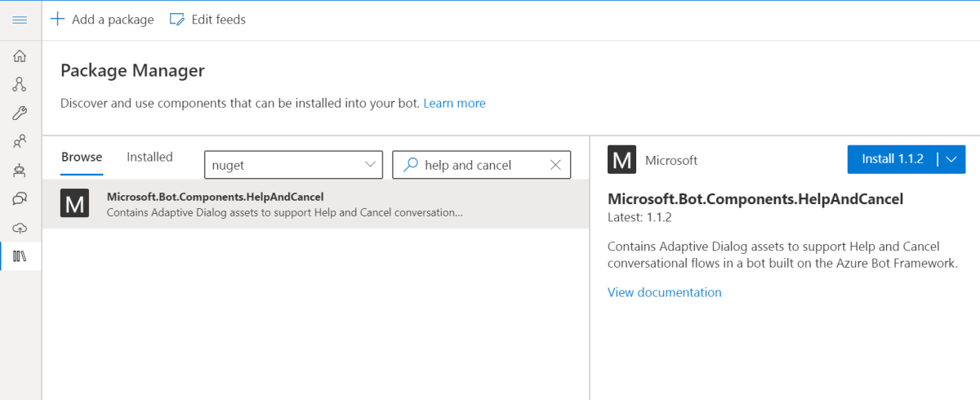Open the View documentation link
The image size is (980, 400).
pyautogui.click(x=664, y=292)
